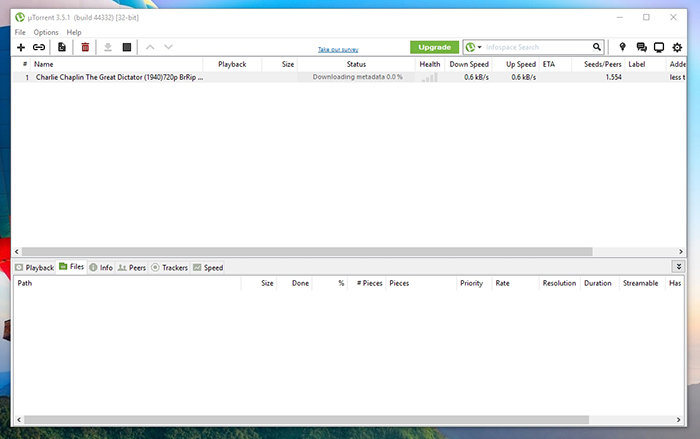Open the Bundles lightbulb icon

(x=622, y=47)
